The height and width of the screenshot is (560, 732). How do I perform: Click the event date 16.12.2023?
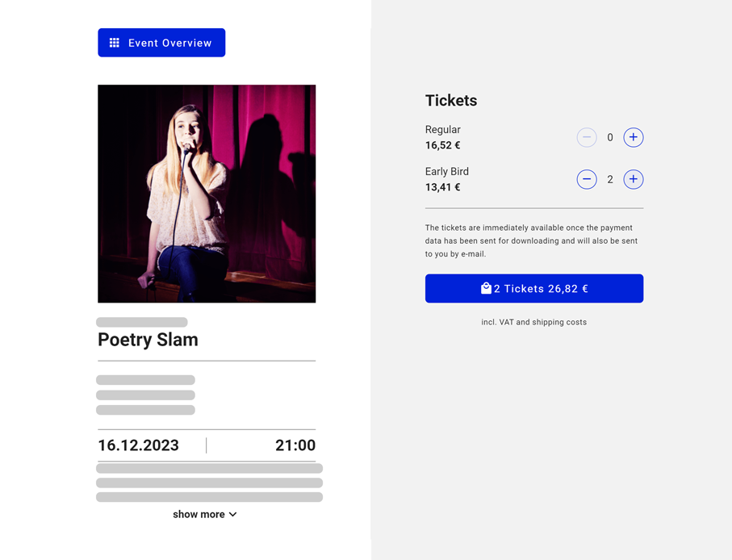(138, 445)
